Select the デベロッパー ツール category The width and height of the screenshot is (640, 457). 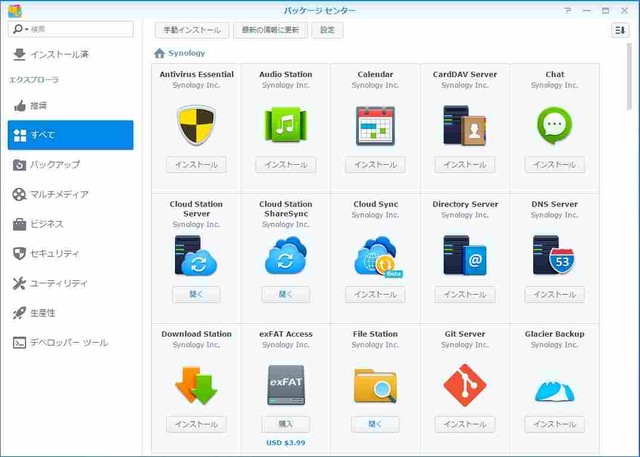[71, 342]
